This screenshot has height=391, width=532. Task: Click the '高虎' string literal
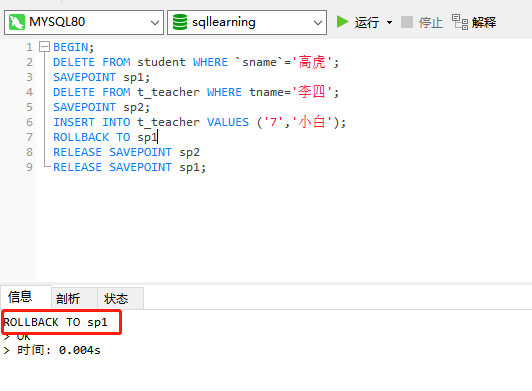pyautogui.click(x=311, y=62)
